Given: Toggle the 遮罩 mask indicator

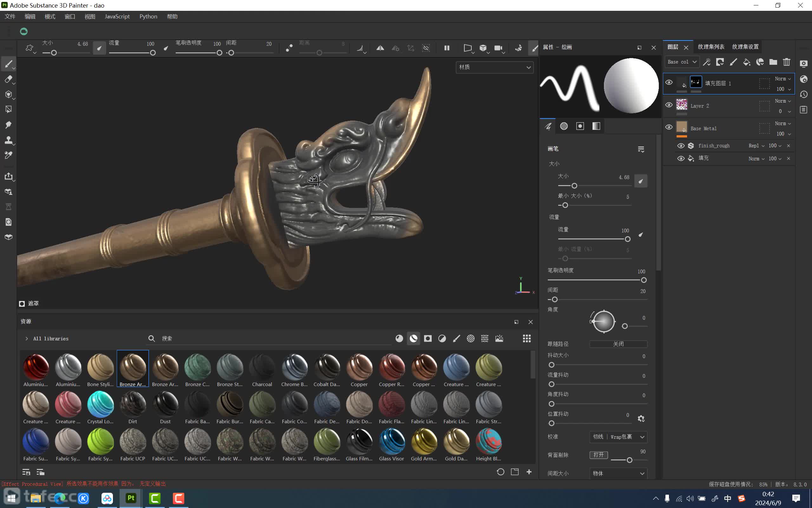Looking at the screenshot, I should pos(22,304).
